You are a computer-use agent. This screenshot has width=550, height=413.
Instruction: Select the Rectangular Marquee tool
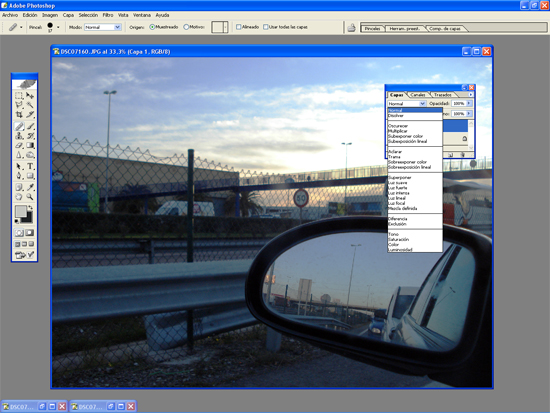coord(19,95)
